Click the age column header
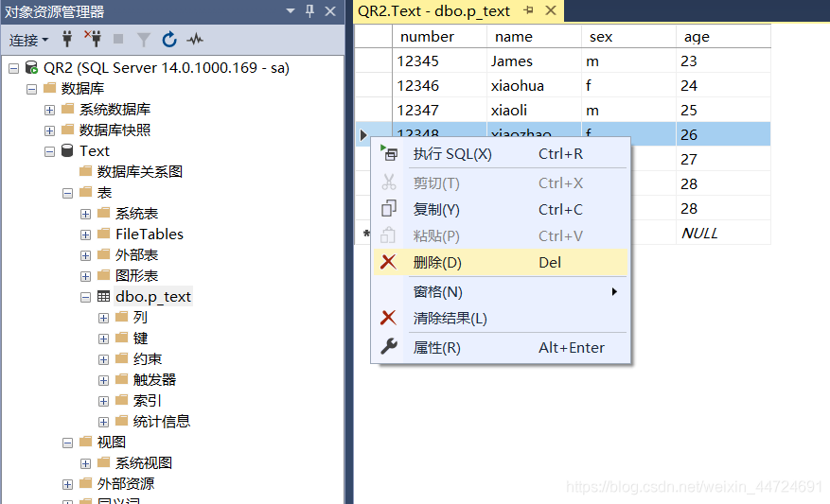 click(x=723, y=37)
